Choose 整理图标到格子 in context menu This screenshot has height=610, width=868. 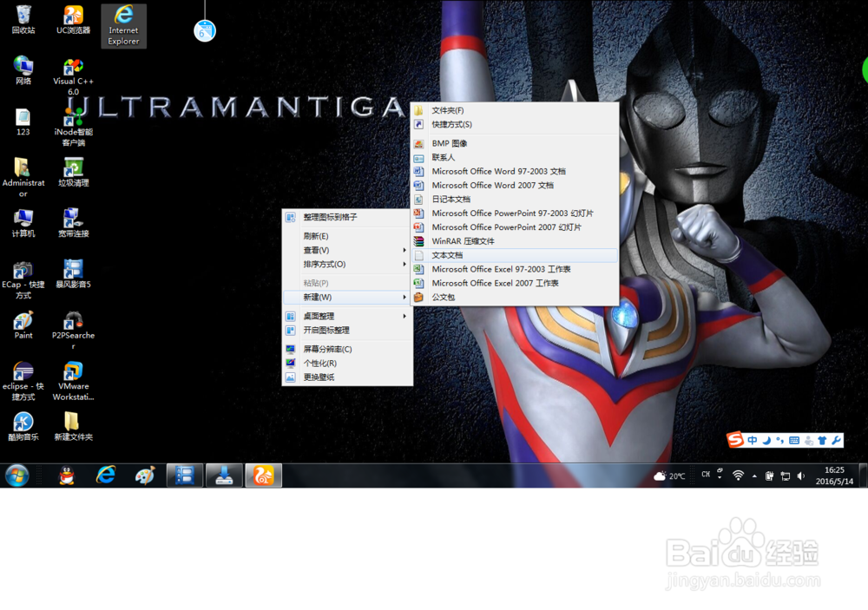click(348, 217)
